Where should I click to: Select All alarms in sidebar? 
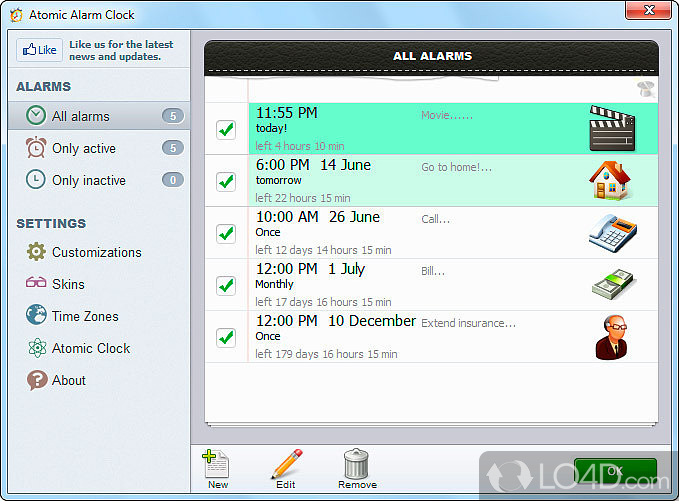coord(99,116)
